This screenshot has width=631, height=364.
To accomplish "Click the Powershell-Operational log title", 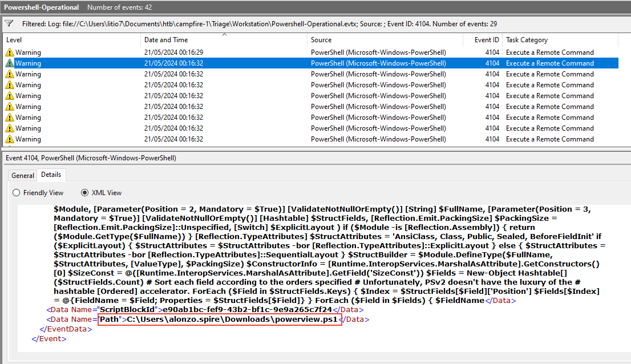I will (x=42, y=7).
